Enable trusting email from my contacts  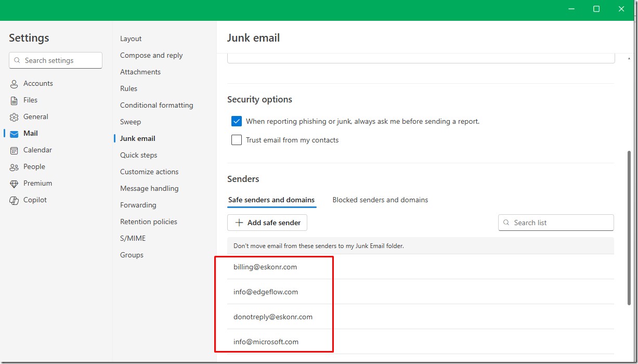pyautogui.click(x=237, y=140)
